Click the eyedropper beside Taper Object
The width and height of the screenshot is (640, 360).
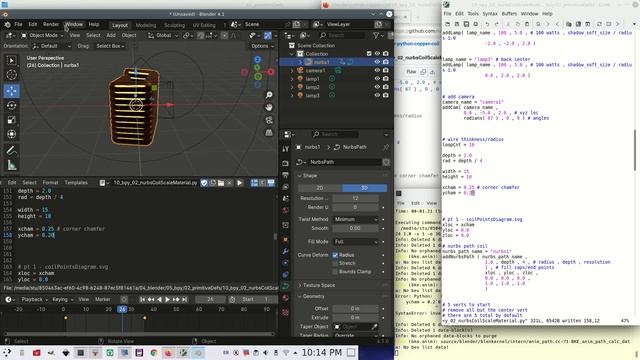tap(374, 327)
